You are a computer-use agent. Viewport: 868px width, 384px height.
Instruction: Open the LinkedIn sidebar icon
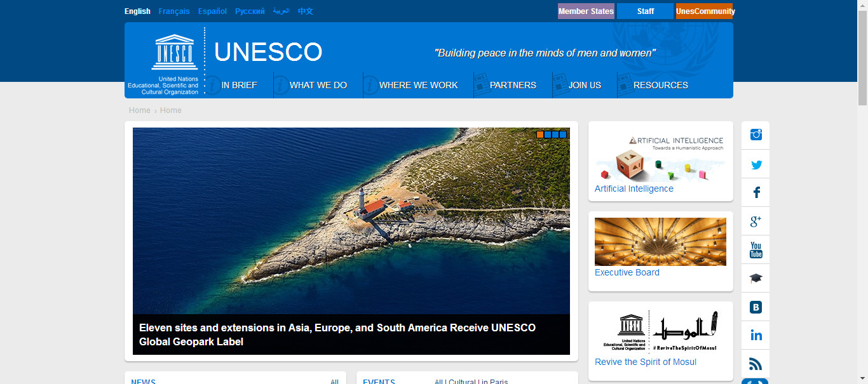click(756, 335)
